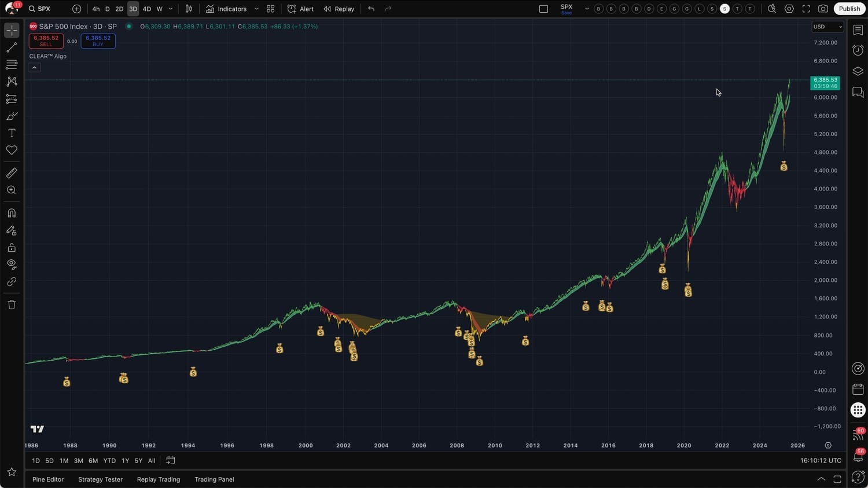Open the Fibonacci retracement tools
The image size is (868, 488).
[12, 64]
